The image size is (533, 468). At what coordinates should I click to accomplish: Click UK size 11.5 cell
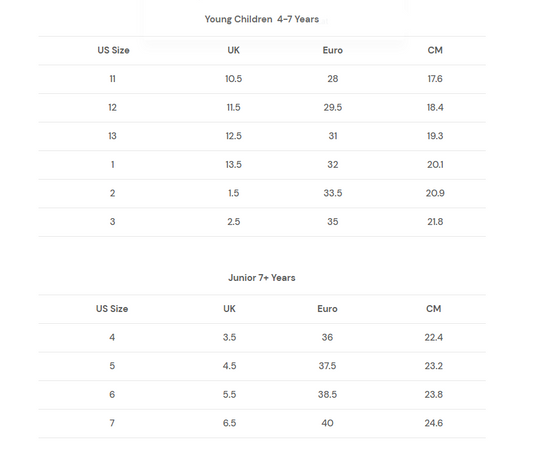(234, 107)
